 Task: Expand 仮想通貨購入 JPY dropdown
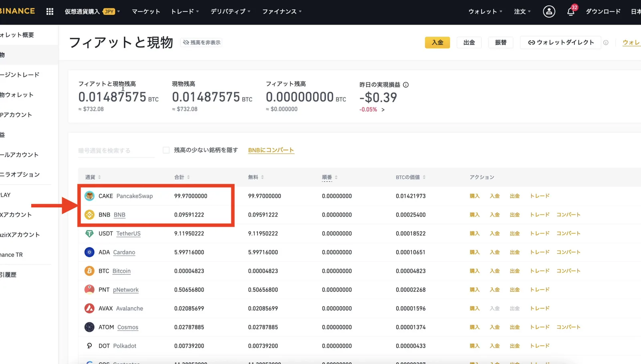(x=93, y=12)
